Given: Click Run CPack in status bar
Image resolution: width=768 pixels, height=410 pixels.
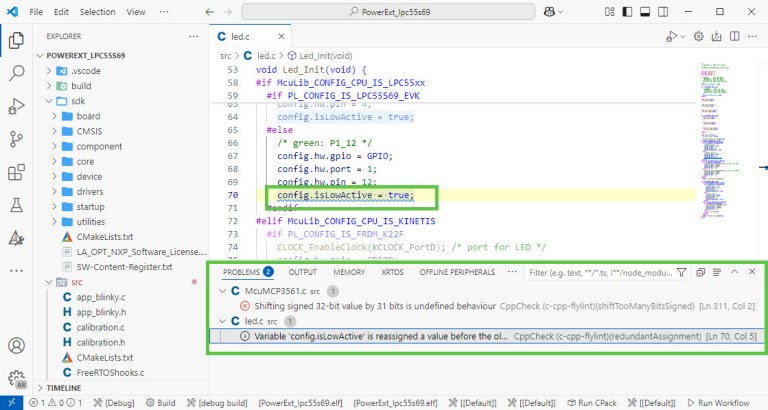Looking at the screenshot, I should click(592, 403).
